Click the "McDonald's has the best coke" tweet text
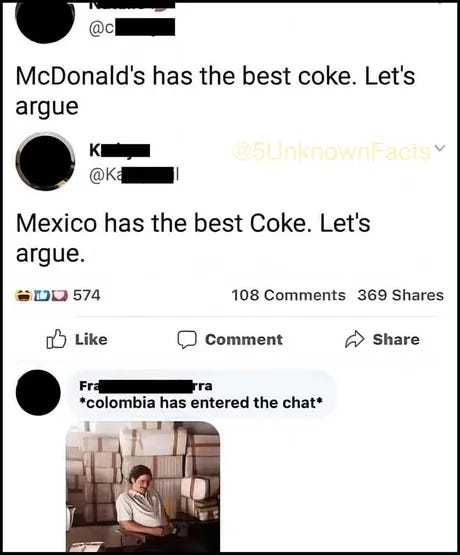Viewport: 460px width, 555px height. coord(215,91)
